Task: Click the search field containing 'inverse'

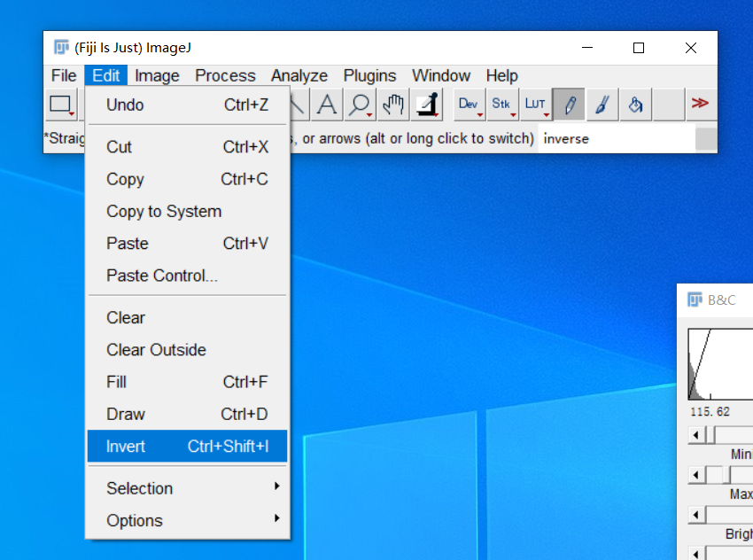Action: [617, 138]
